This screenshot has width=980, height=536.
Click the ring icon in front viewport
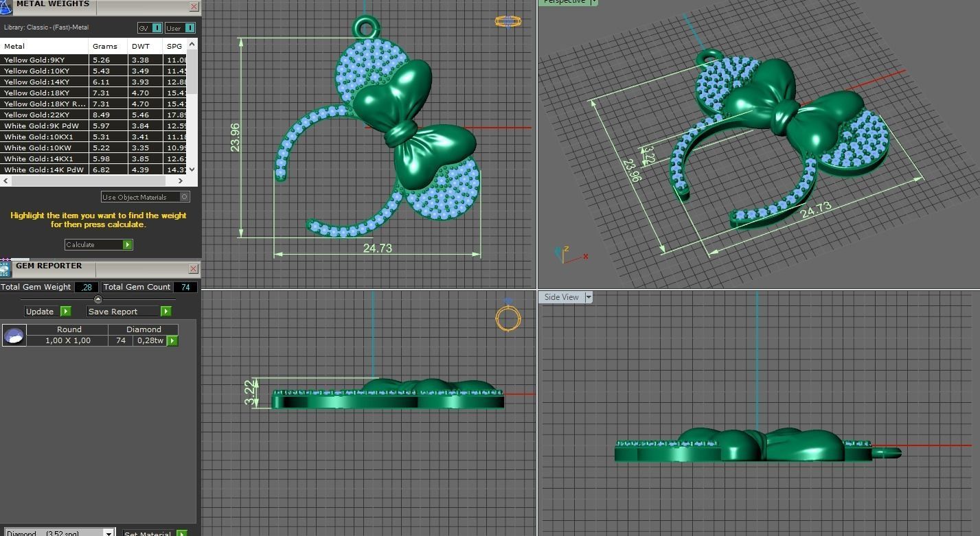click(x=508, y=317)
